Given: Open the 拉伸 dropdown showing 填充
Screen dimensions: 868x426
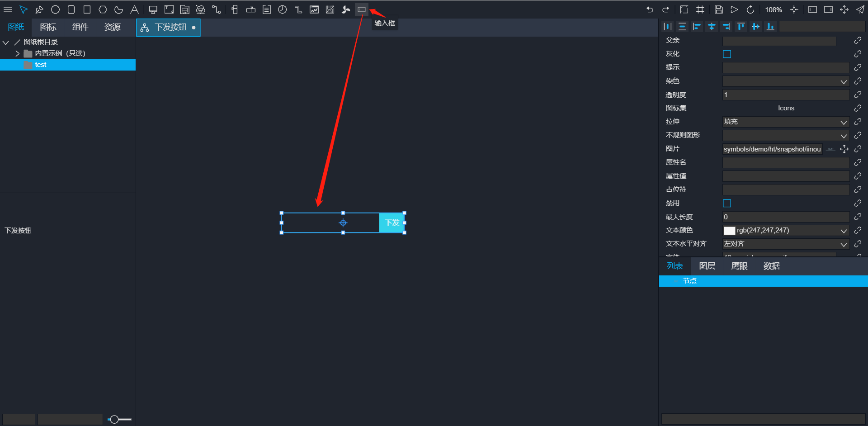Looking at the screenshot, I should coord(785,122).
